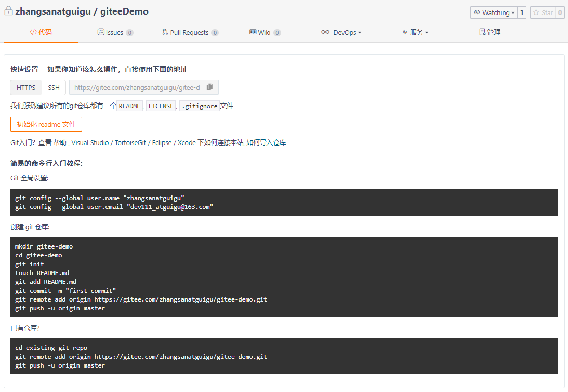Click the cd gitee-demo line
This screenshot has width=568, height=392.
[x=38, y=255]
